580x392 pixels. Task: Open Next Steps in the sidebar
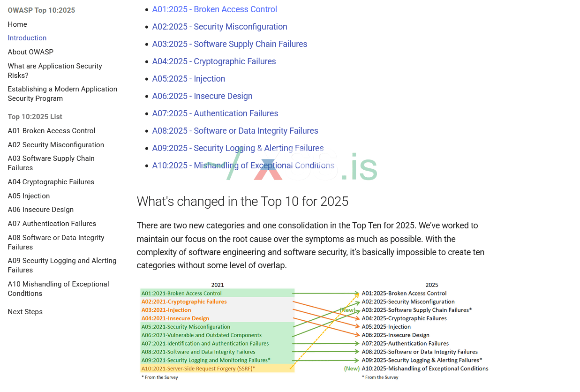(x=25, y=312)
